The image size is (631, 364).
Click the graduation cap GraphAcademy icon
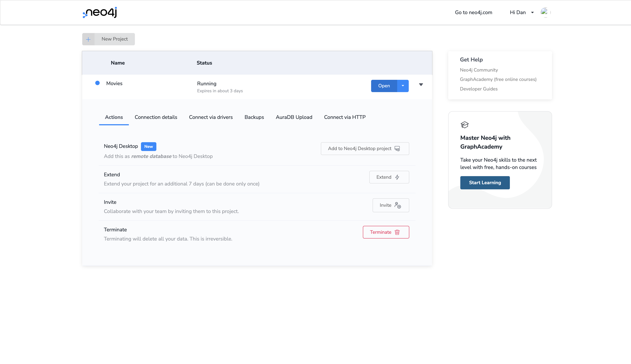(x=465, y=125)
